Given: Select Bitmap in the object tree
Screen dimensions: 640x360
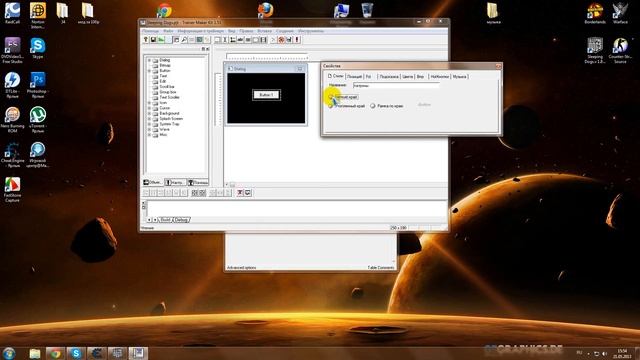Looking at the screenshot, I should pyautogui.click(x=165, y=65).
